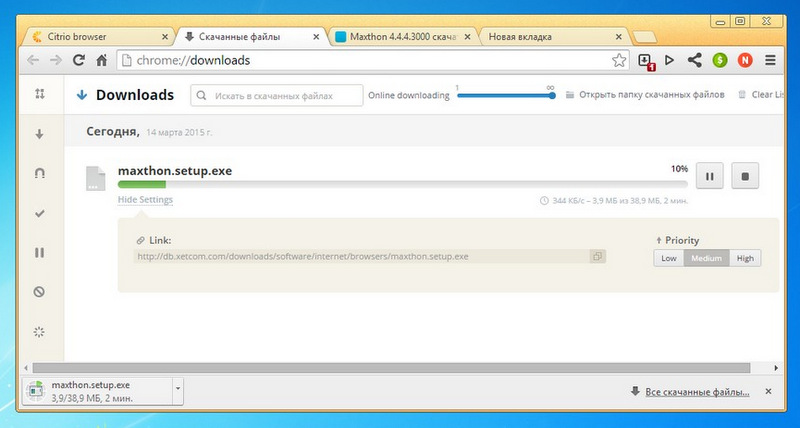Click the sort arrows sidebar icon
800x428 pixels.
(x=40, y=94)
